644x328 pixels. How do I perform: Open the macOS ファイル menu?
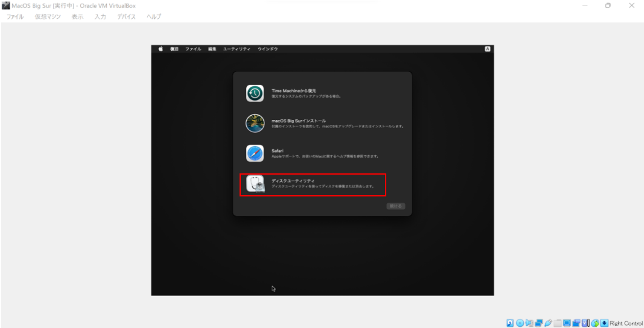pos(193,49)
